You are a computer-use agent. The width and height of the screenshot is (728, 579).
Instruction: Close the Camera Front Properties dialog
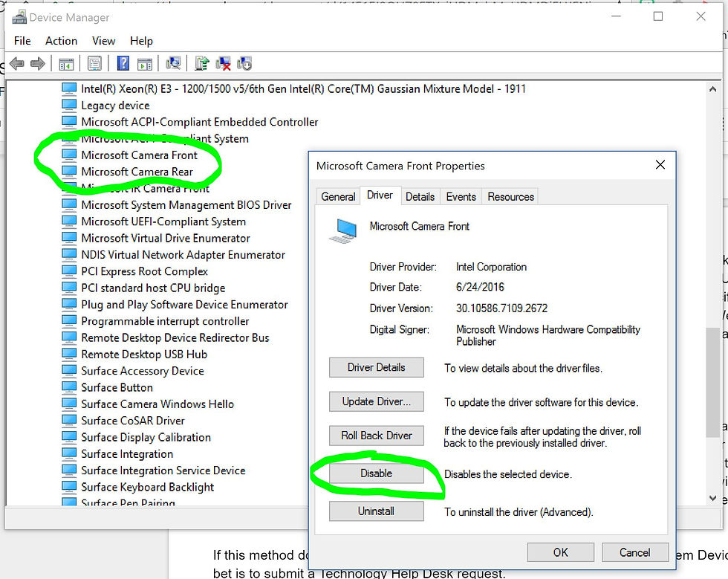click(660, 165)
